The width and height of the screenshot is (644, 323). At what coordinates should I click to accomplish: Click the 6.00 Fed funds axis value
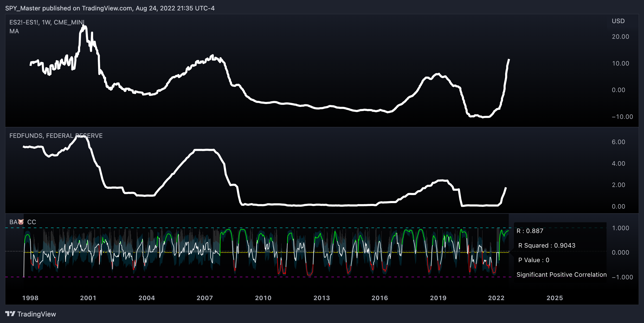point(618,142)
